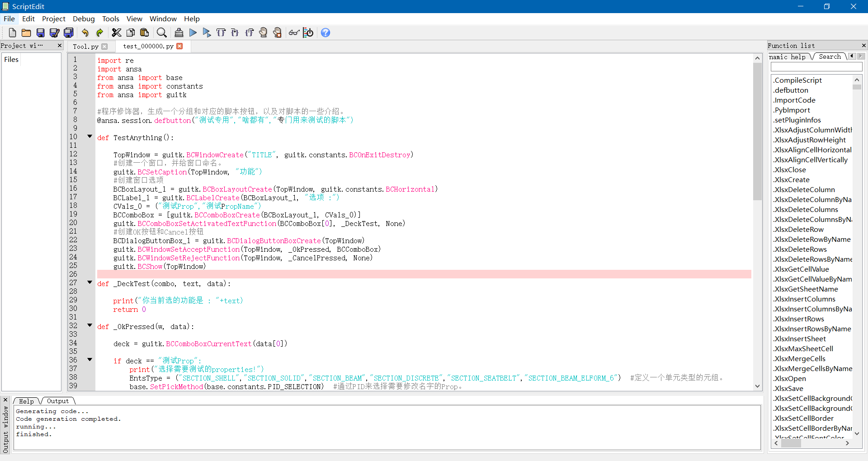Open the Edit menu
The height and width of the screenshot is (461, 868).
28,19
